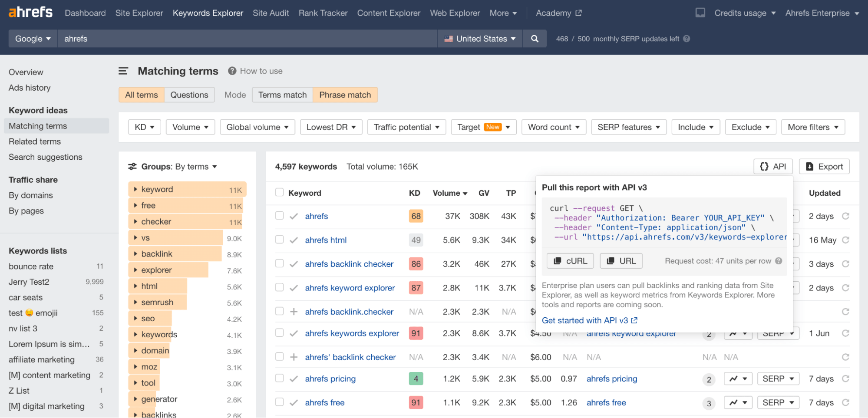This screenshot has height=418, width=868.
Task: Check the select-all keywords checkbox
Action: click(279, 193)
